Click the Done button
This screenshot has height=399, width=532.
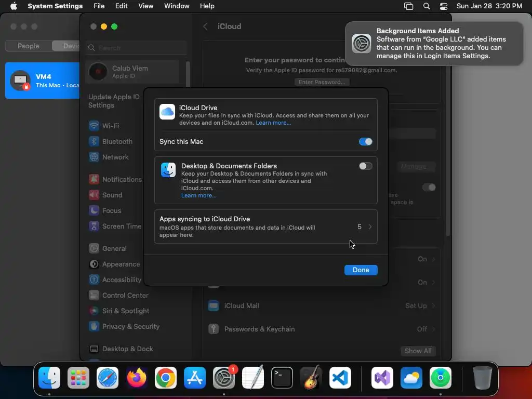tap(361, 270)
